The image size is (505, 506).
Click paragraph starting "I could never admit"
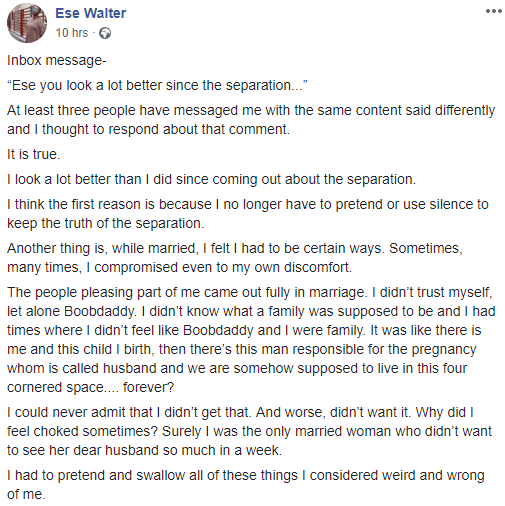(x=249, y=431)
